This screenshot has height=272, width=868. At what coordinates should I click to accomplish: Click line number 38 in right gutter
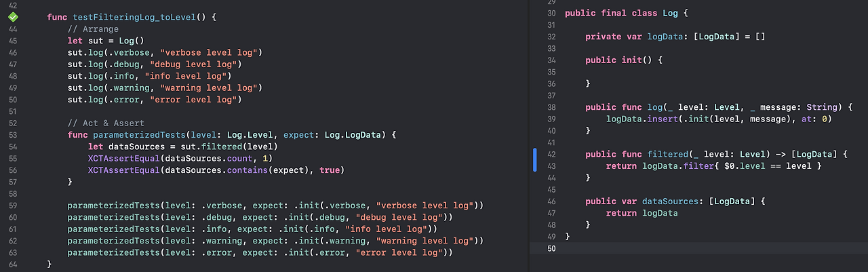point(551,107)
